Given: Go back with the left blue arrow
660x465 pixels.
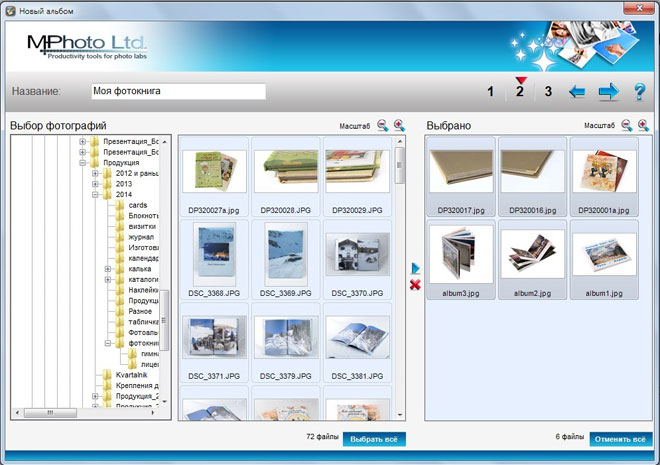Looking at the screenshot, I should (577, 91).
